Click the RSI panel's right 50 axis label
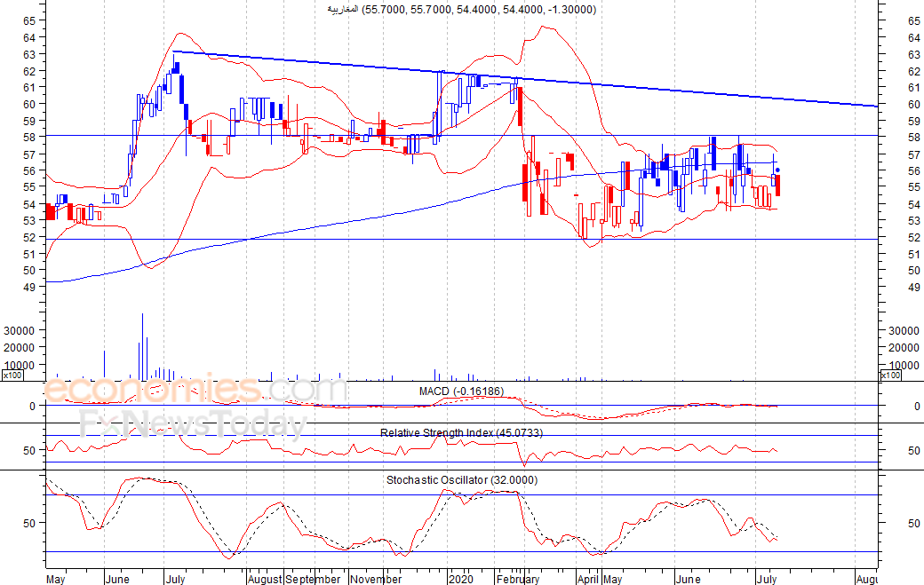The width and height of the screenshot is (924, 585). (914, 450)
